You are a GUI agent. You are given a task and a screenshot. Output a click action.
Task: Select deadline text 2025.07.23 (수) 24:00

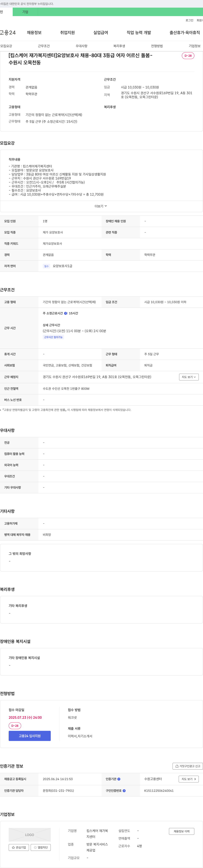tap(25, 717)
